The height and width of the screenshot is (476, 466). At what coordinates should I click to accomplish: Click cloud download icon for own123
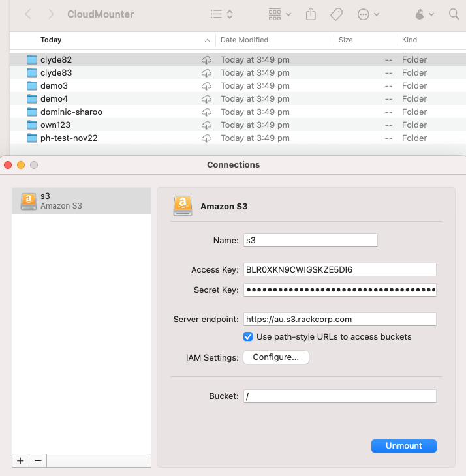(x=207, y=125)
